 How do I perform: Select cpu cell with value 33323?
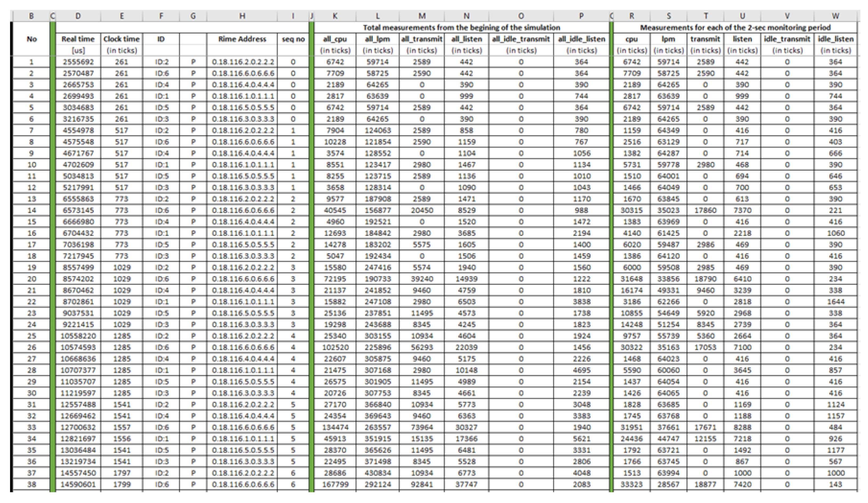631,484
